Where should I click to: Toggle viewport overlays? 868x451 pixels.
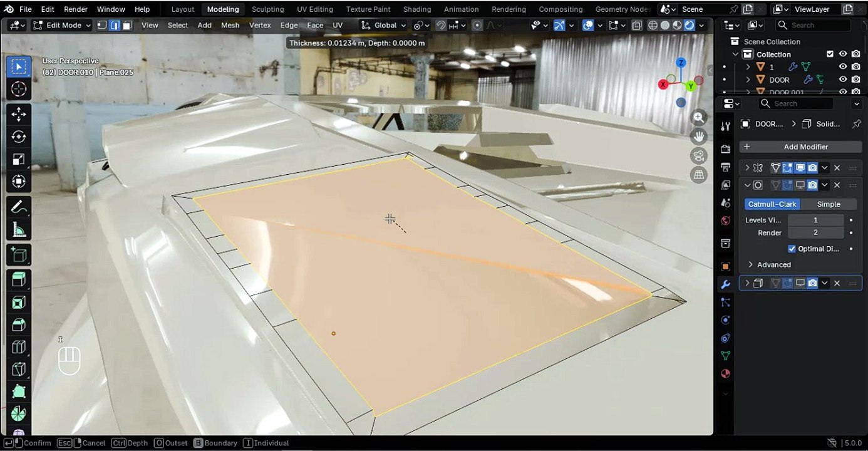pyautogui.click(x=588, y=25)
